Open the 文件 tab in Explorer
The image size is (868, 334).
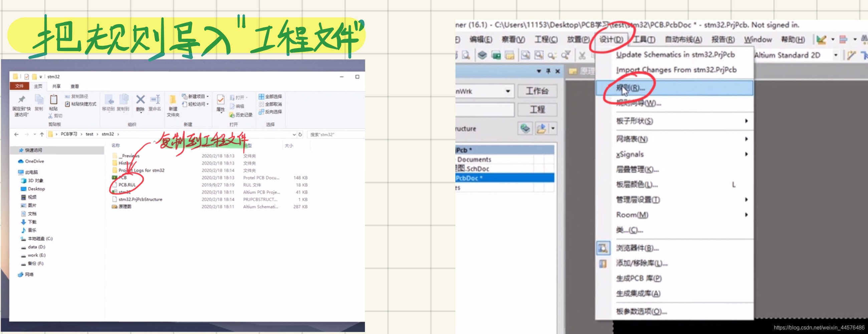(x=19, y=86)
